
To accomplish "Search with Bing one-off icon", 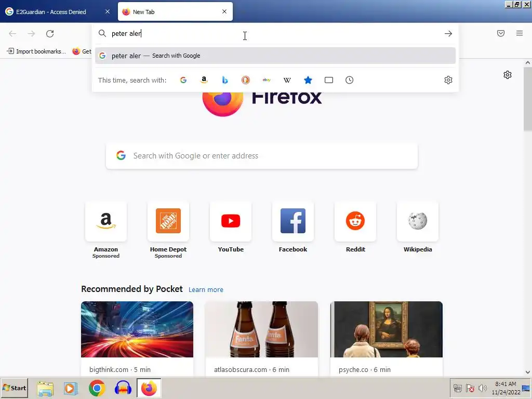I will 224,80.
